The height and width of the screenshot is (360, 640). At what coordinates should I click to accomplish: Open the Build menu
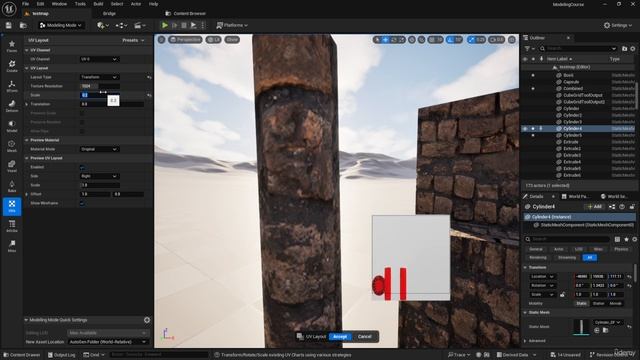click(98, 4)
